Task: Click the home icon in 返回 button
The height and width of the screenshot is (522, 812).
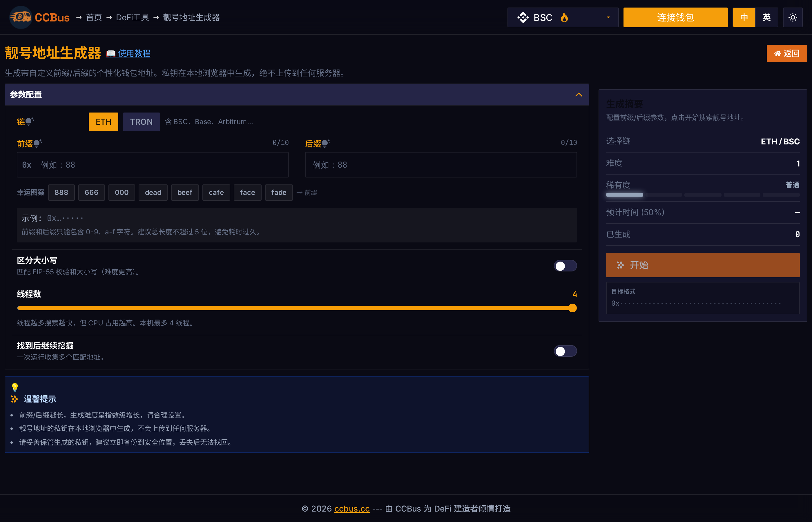Action: tap(778, 53)
